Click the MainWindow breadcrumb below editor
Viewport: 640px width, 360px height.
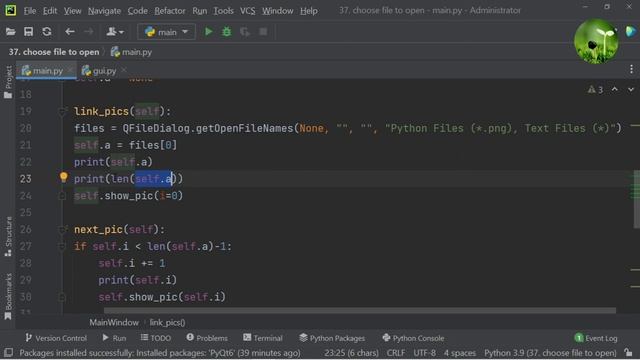pyautogui.click(x=114, y=322)
